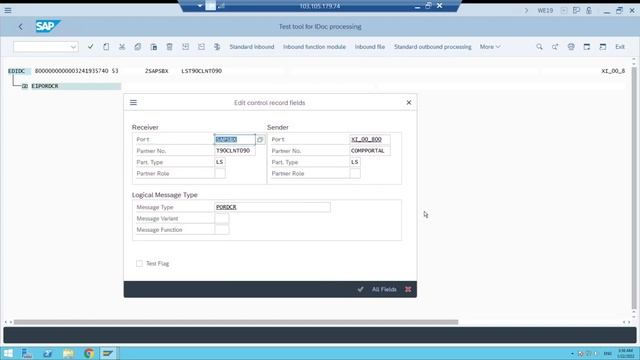Click the Sender Partner No. COMPPORTAL field

click(370, 151)
